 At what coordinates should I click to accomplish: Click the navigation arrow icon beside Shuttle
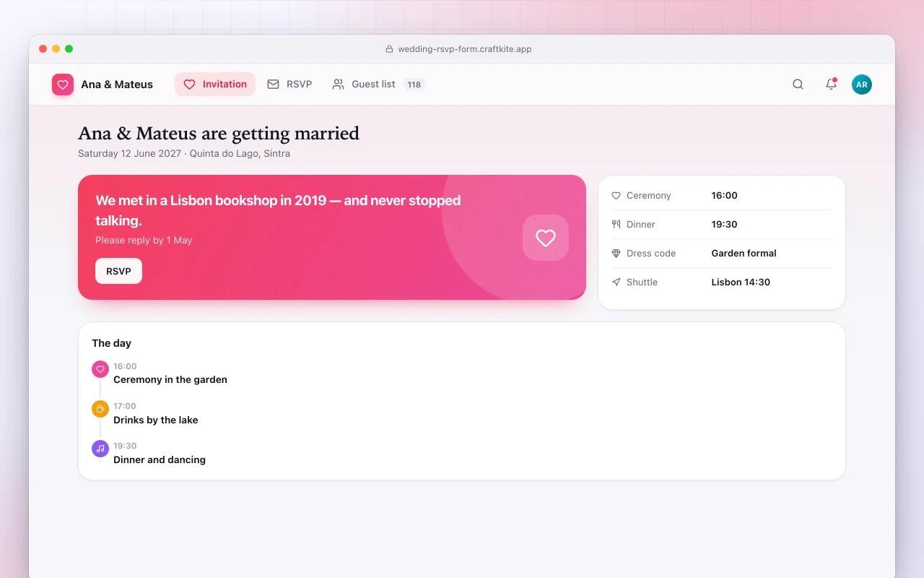[x=616, y=282]
